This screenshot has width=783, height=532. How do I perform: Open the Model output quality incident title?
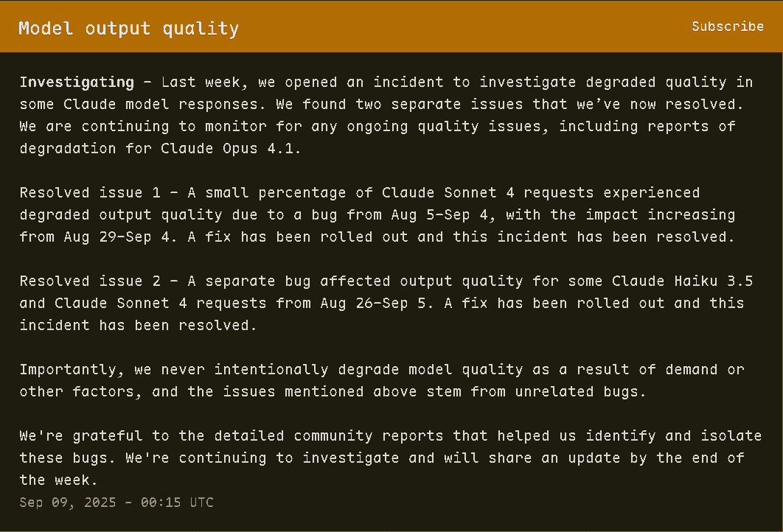point(129,29)
